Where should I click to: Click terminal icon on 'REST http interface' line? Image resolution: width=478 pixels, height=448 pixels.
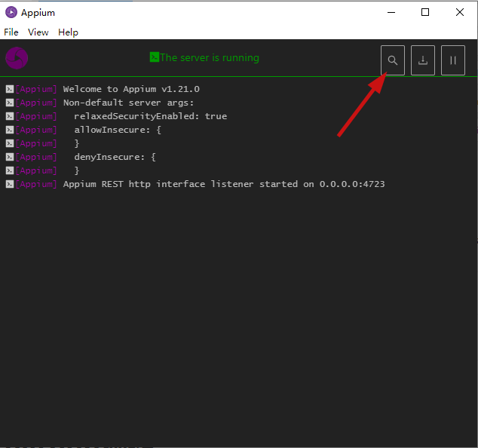(x=10, y=184)
